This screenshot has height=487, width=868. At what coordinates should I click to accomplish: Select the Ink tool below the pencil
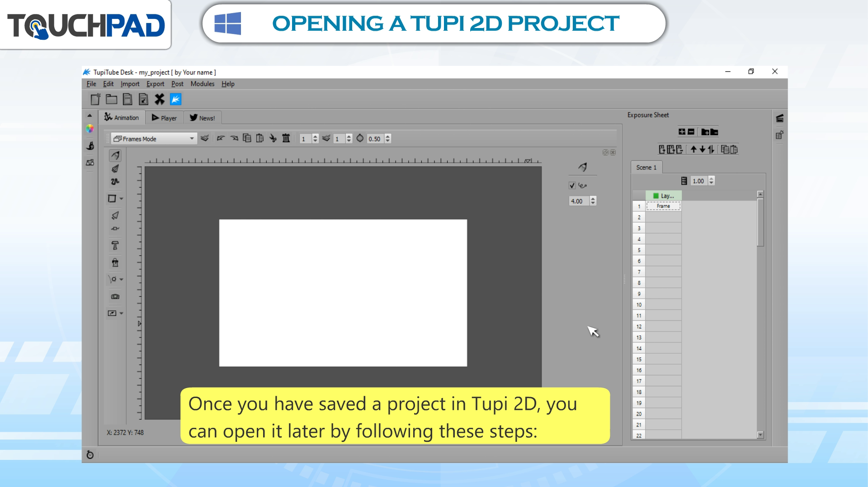tap(115, 169)
